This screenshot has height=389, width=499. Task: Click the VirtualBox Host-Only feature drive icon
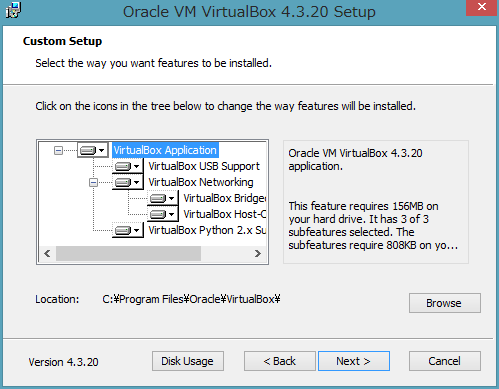point(158,214)
